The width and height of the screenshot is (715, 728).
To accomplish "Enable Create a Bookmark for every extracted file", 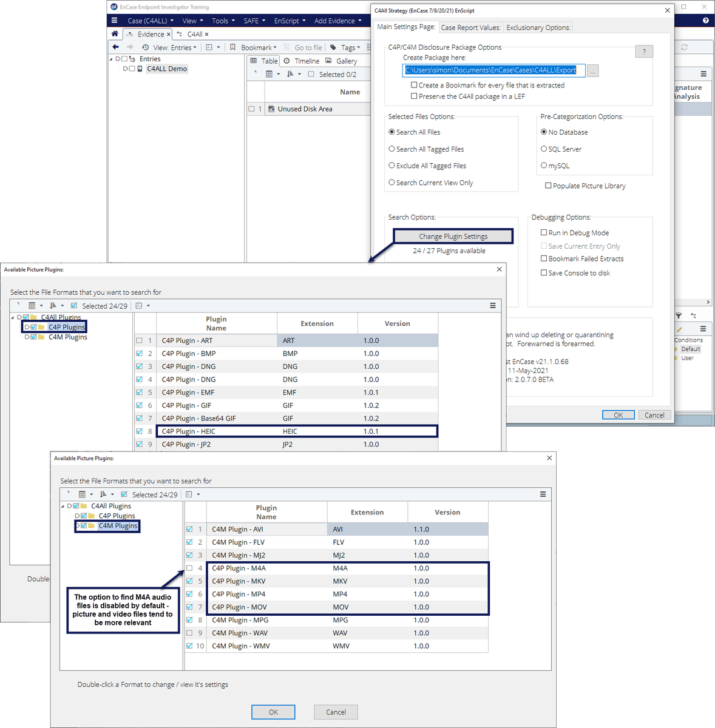I will pos(414,85).
